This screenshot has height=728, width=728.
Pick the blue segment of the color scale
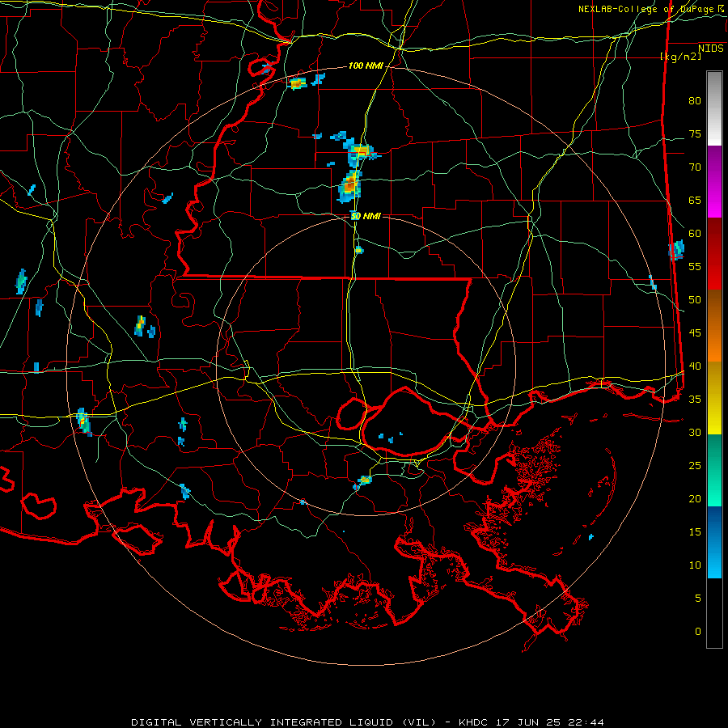[714, 542]
